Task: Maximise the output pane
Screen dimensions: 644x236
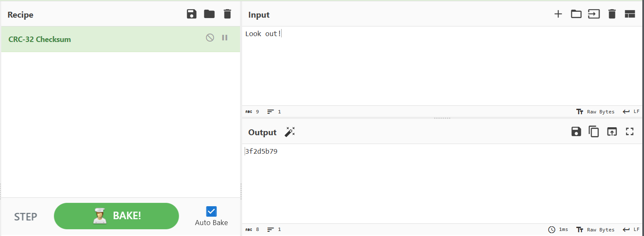Action: point(630,132)
